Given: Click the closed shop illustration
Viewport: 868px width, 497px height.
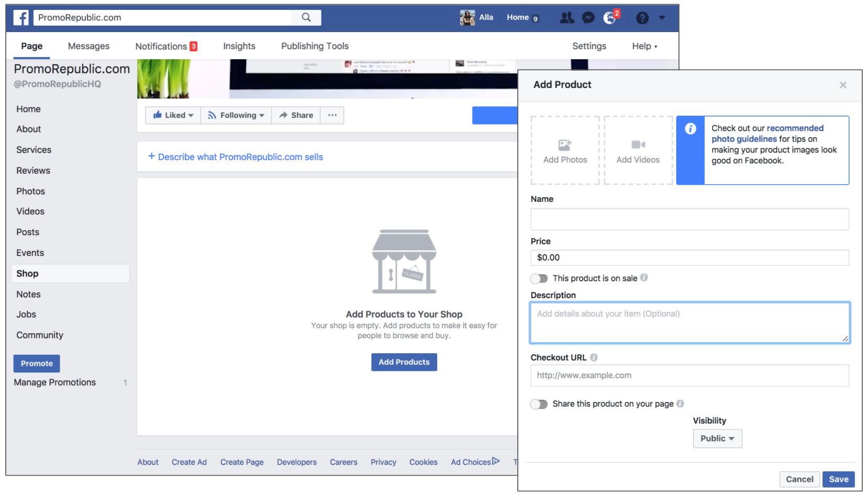Looking at the screenshot, I should point(404,262).
